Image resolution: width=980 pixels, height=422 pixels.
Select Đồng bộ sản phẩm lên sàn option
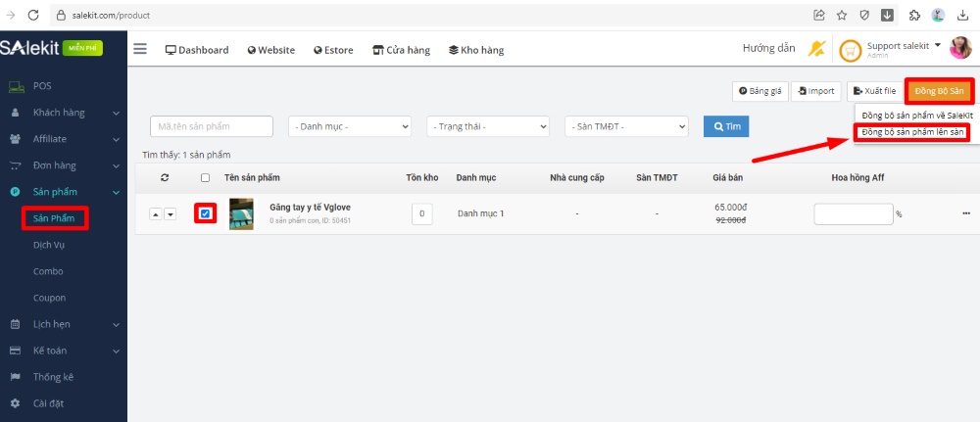click(912, 133)
